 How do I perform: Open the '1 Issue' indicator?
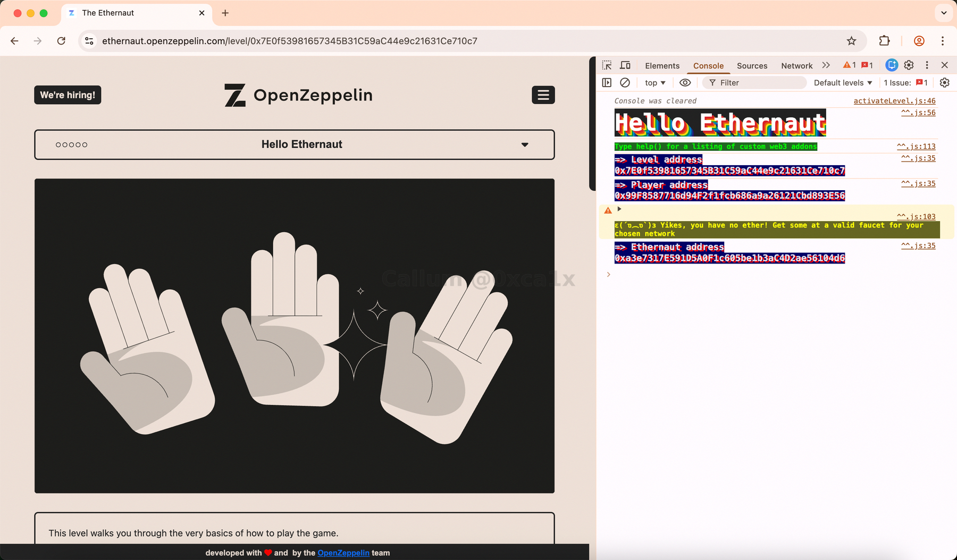click(906, 83)
